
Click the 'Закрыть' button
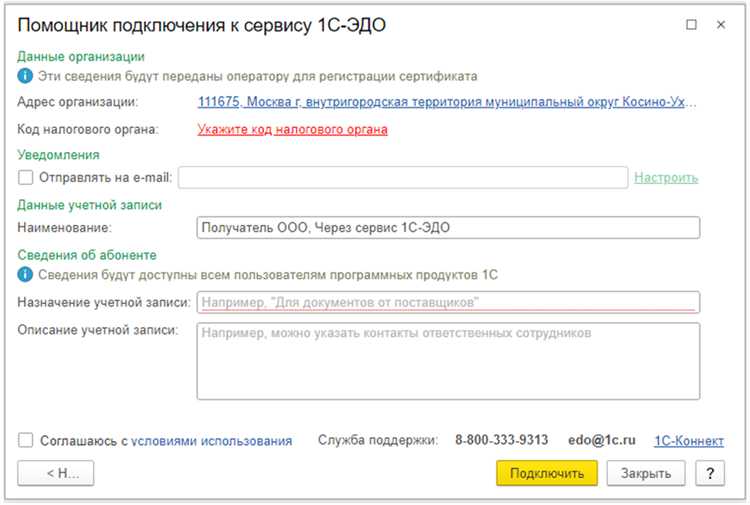646,473
